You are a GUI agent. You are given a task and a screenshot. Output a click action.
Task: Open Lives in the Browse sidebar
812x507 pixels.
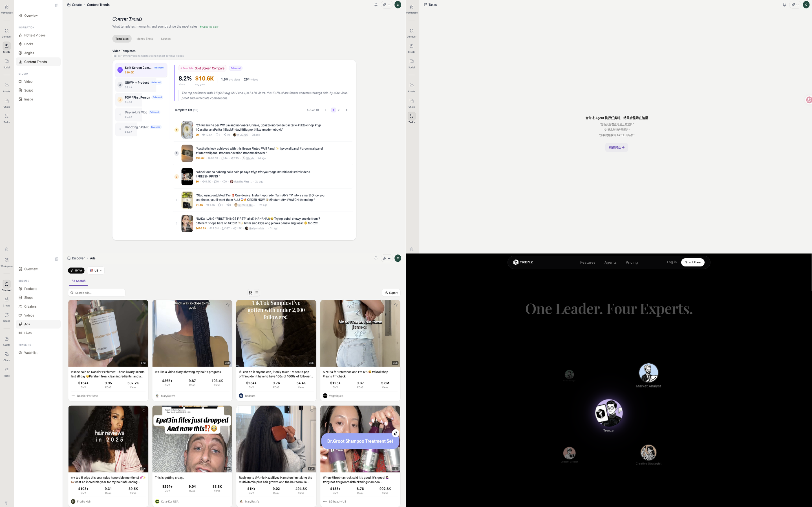28,333
